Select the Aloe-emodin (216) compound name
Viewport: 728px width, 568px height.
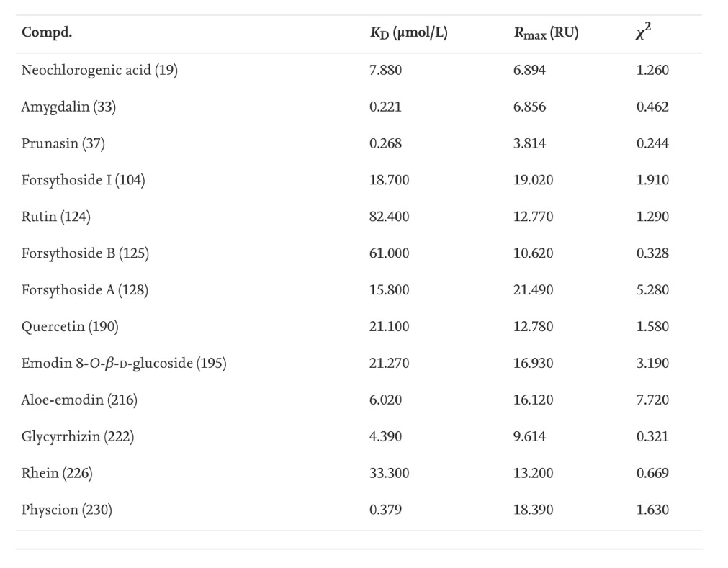[x=79, y=400]
